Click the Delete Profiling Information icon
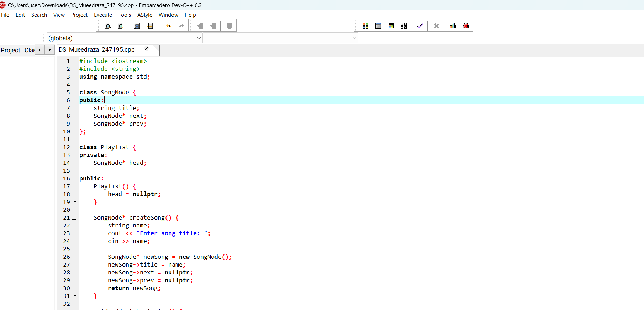The image size is (644, 310). coord(466,26)
